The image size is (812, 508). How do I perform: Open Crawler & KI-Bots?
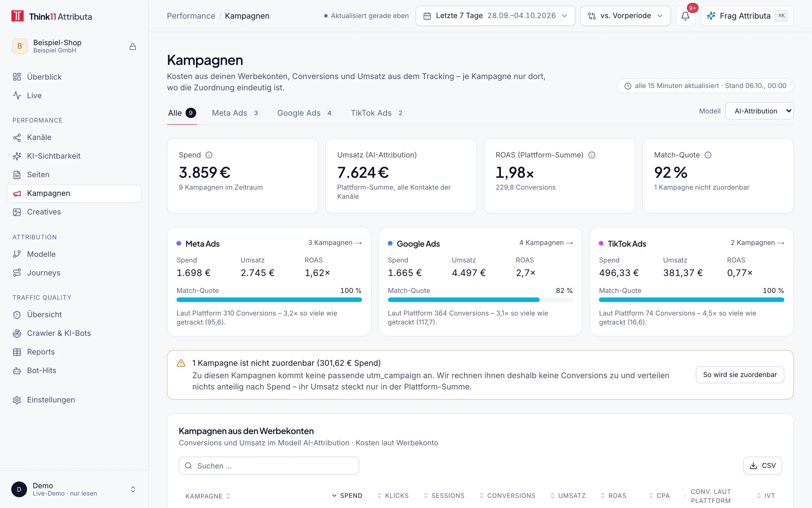(x=74, y=333)
